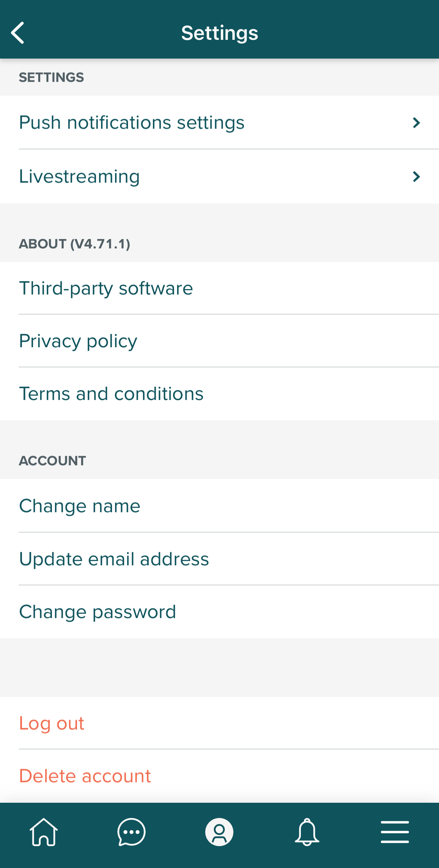Open the Livestreaming settings row
439x868 pixels.
[80, 177]
